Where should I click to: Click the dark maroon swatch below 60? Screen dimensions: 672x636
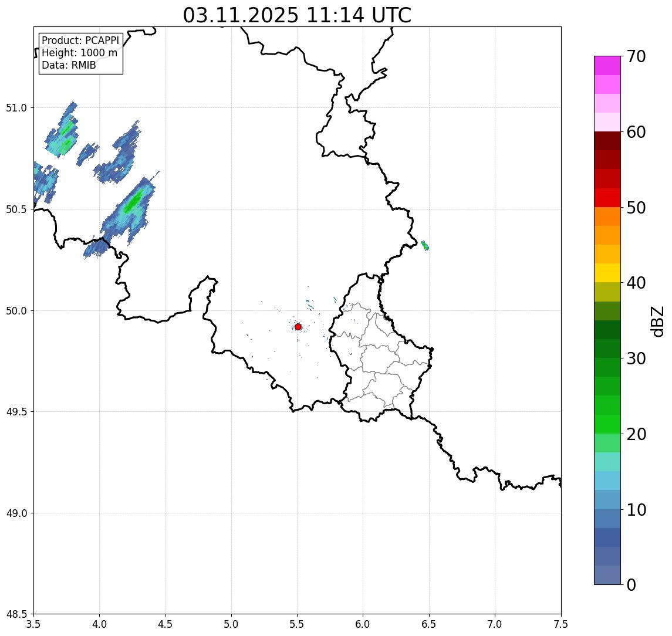(607, 141)
